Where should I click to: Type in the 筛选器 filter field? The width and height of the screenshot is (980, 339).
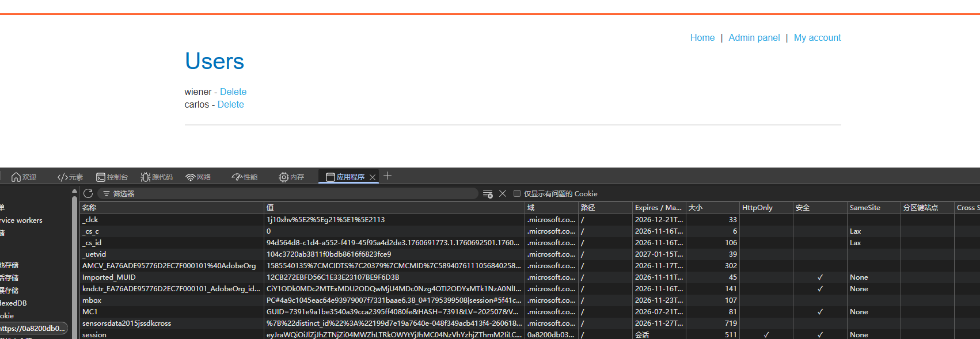pos(288,193)
